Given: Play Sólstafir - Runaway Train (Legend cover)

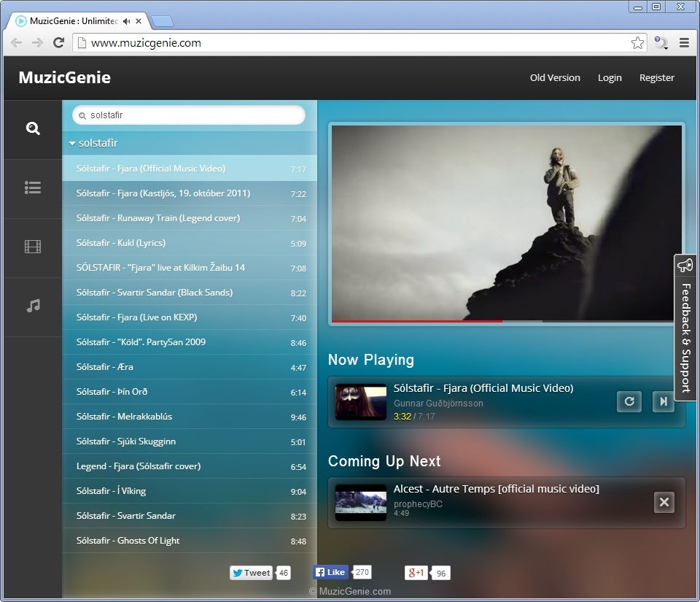Looking at the screenshot, I should tap(158, 218).
